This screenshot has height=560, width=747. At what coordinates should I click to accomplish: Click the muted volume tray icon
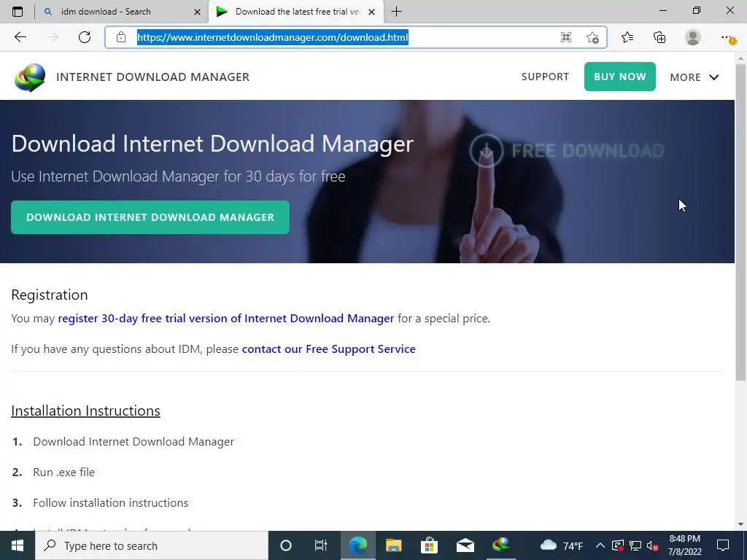653,545
